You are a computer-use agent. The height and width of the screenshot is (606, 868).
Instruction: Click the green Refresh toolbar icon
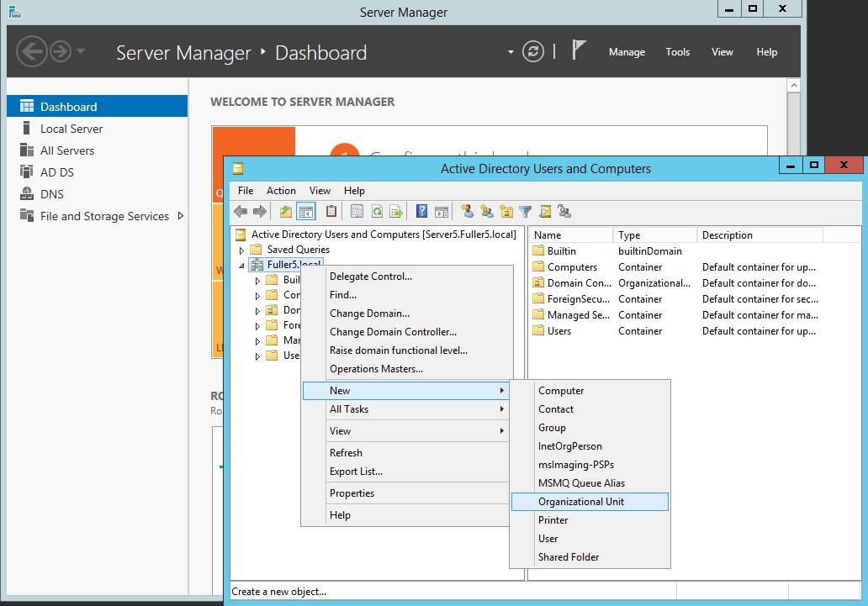[x=377, y=212]
